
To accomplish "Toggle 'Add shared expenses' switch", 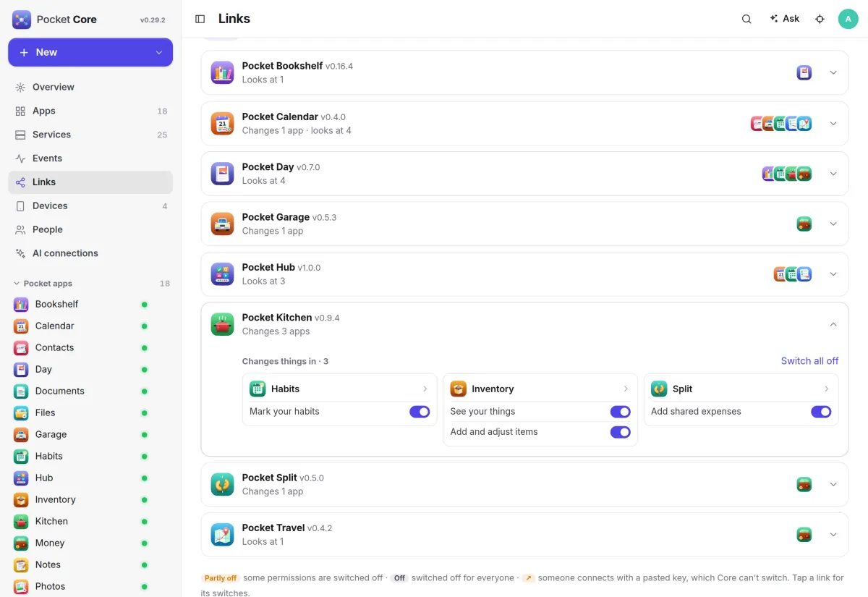I will click(821, 412).
